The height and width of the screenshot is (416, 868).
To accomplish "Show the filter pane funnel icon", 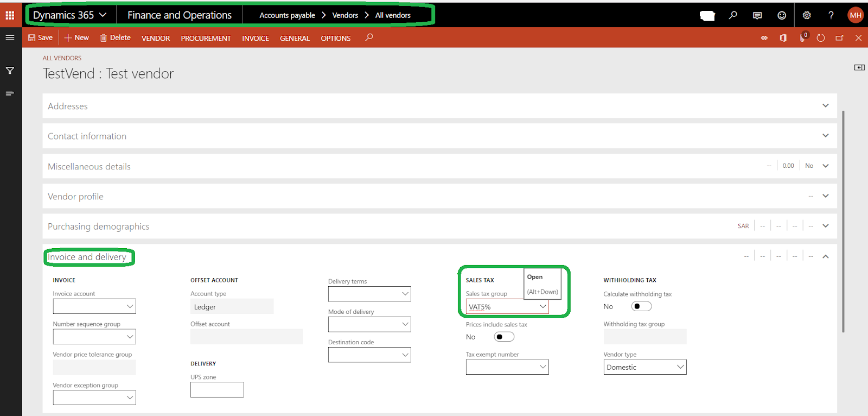I will coord(10,71).
